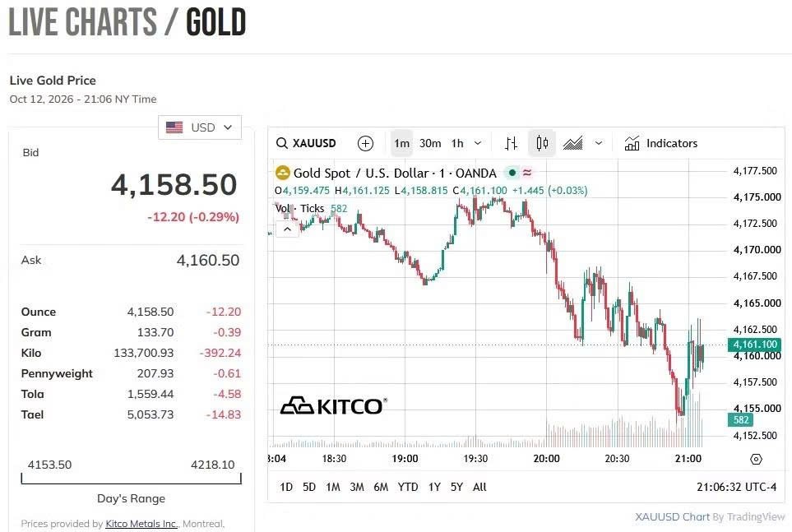Switch chart to 1m interval

pos(401,143)
